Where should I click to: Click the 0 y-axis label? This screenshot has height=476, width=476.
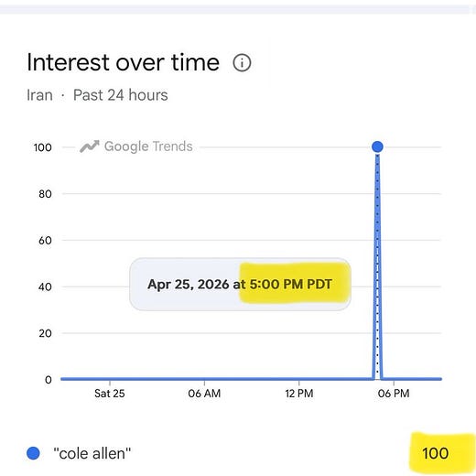49,380
